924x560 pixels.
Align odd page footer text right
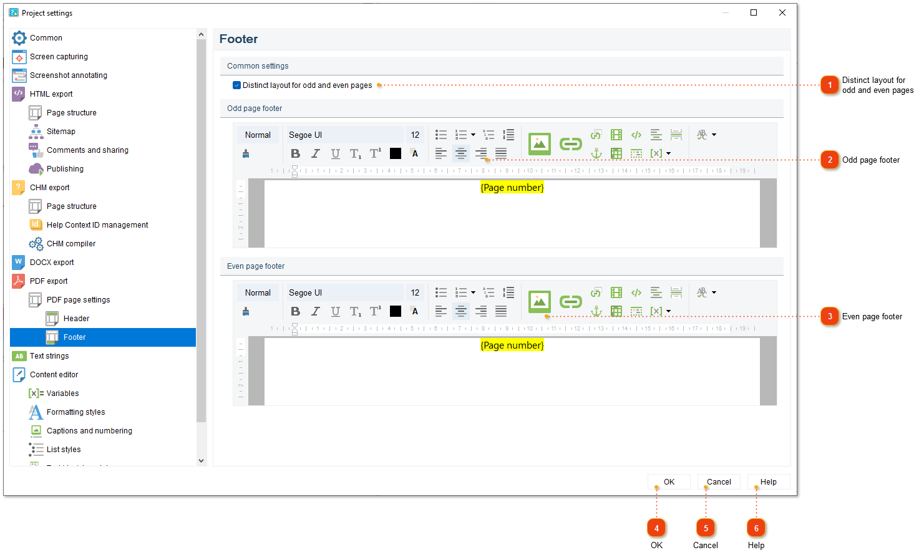click(481, 153)
